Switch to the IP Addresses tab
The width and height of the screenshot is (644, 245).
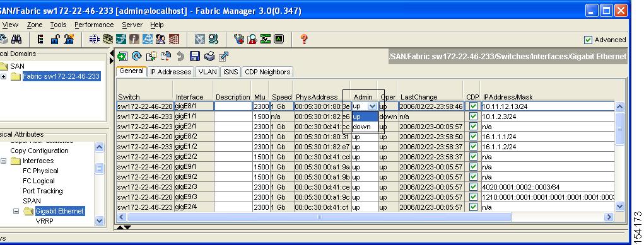coord(170,72)
